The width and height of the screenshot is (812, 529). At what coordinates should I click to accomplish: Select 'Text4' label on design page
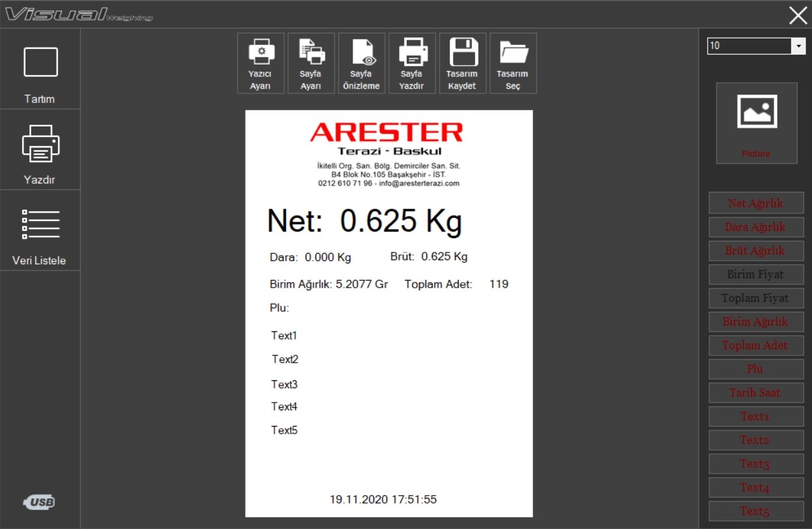[284, 407]
